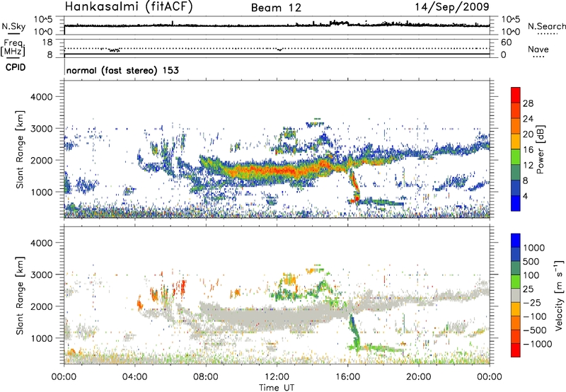
Task: Click the red bottom of the velocity colorbar
Action: click(x=516, y=350)
